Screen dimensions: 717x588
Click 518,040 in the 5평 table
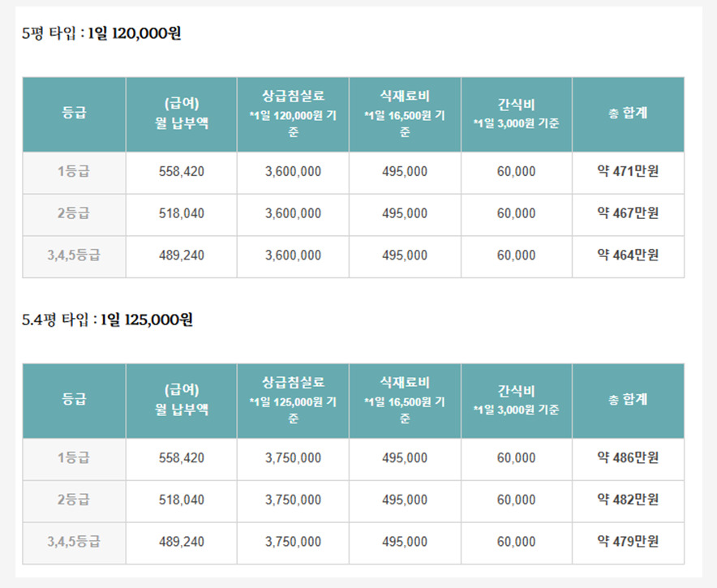pyautogui.click(x=182, y=213)
